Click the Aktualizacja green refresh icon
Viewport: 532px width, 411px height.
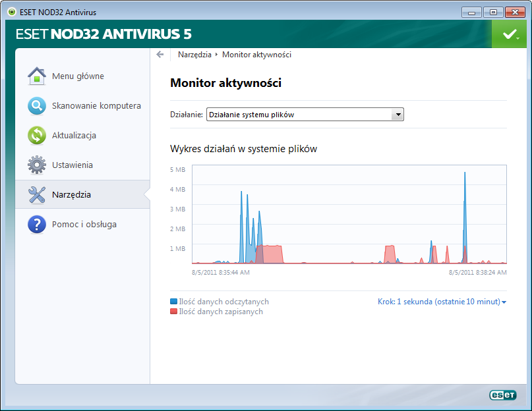tap(37, 135)
